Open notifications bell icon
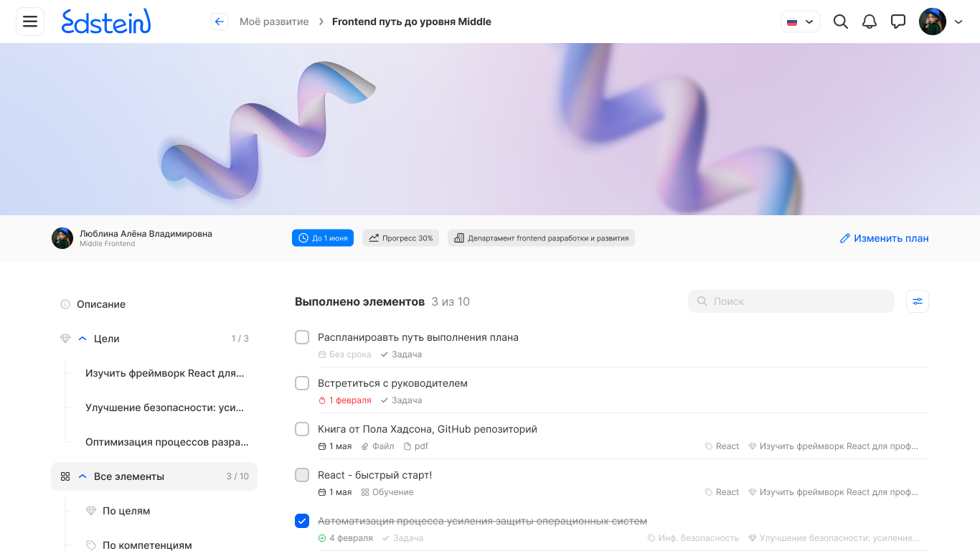Screen dimensions: 980x551 pos(870,22)
